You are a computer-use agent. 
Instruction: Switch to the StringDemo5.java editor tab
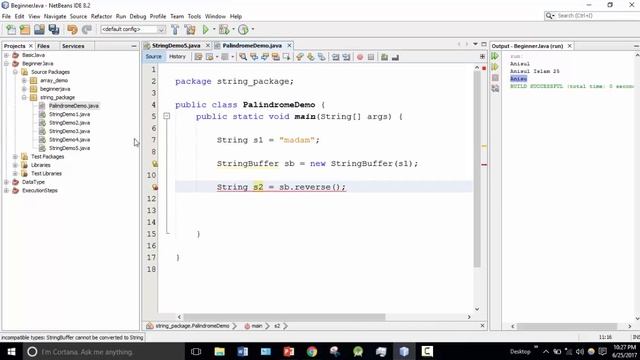pos(176,45)
